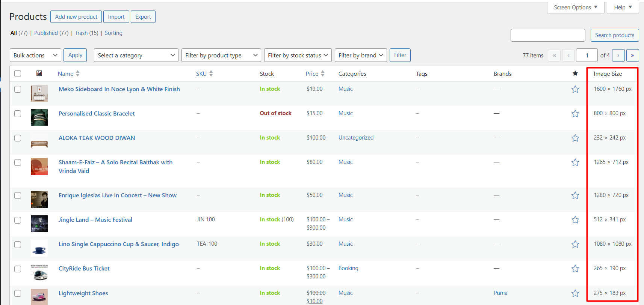The height and width of the screenshot is (305, 644).
Task: Expand the Filter by stock status dropdown
Action: pyautogui.click(x=298, y=56)
